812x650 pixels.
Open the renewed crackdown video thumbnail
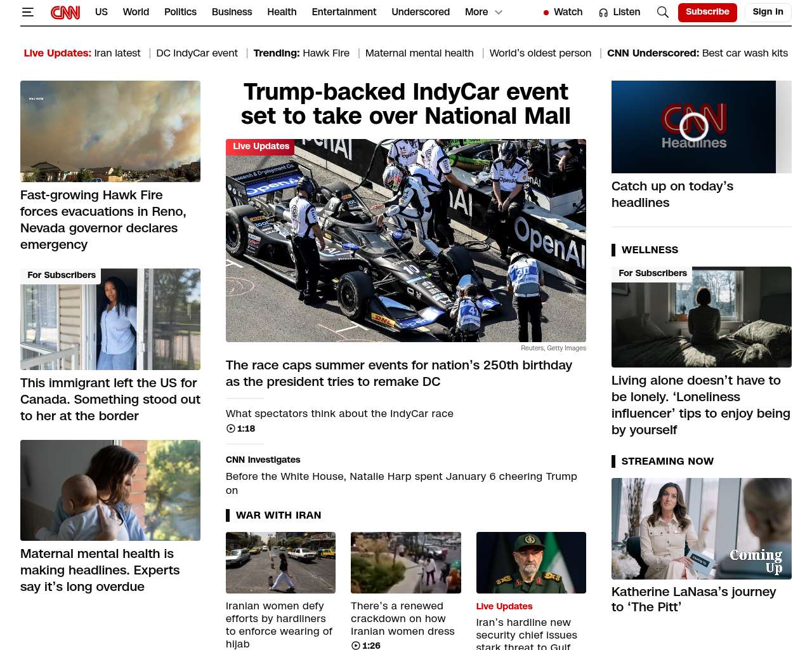click(406, 563)
